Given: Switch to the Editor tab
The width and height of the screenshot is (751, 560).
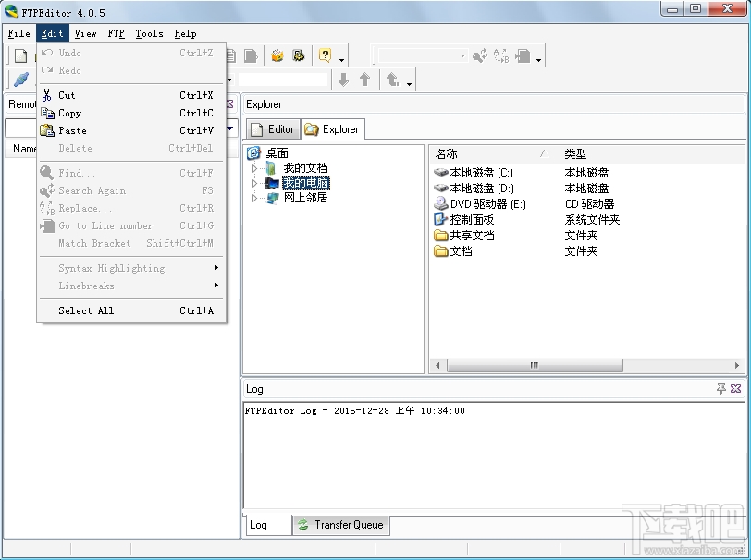Looking at the screenshot, I should point(273,129).
